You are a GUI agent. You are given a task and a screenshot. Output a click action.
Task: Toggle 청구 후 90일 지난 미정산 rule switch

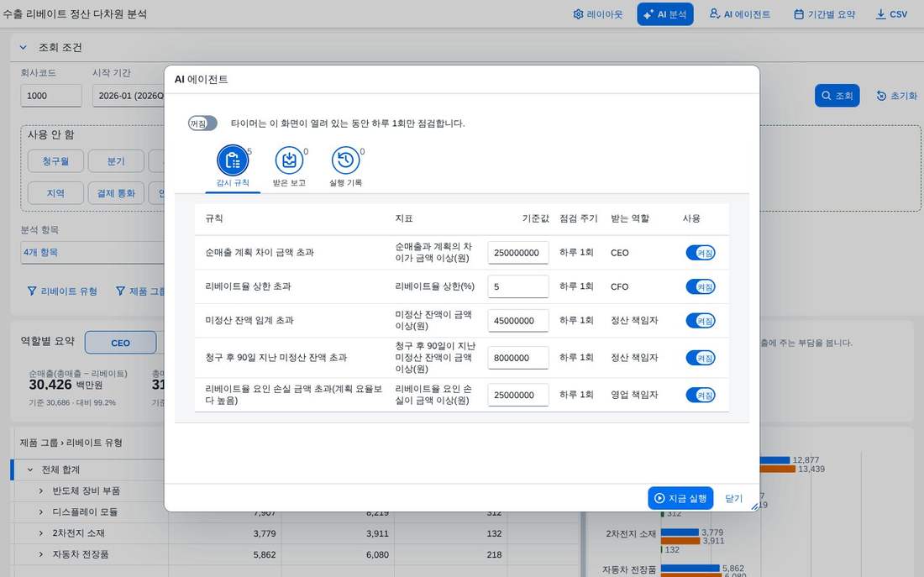(701, 358)
